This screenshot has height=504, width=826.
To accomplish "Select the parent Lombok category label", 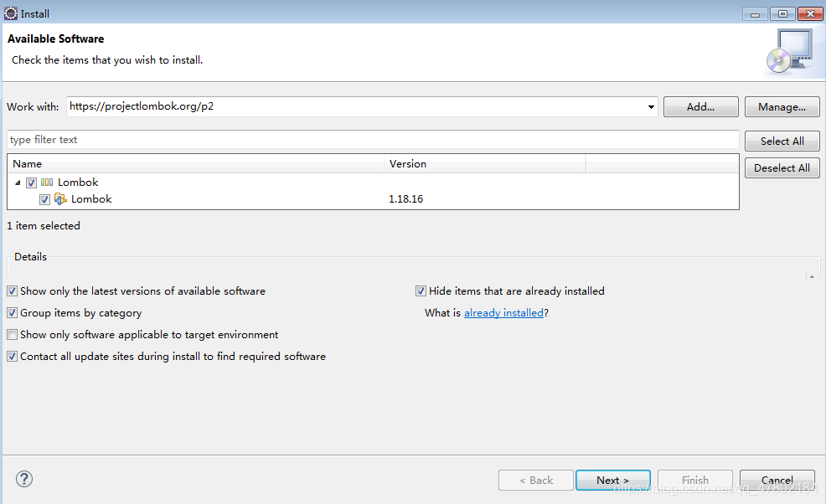I will [78, 183].
